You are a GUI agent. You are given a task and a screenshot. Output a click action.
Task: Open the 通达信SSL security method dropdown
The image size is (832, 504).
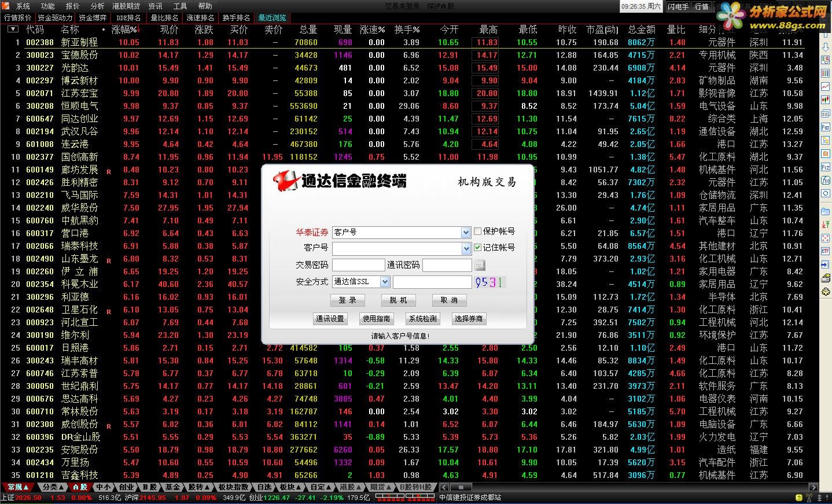[x=385, y=282]
